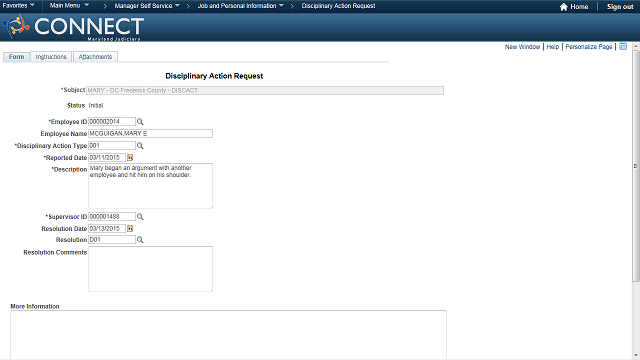
Task: Click into the Employee ID field
Action: pos(112,122)
